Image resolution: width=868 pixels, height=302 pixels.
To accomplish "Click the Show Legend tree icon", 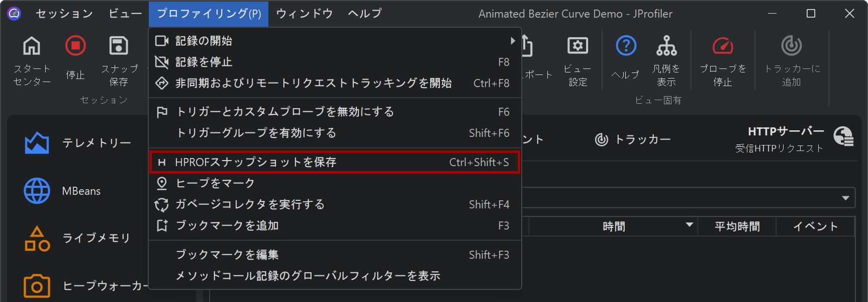I will tap(666, 46).
